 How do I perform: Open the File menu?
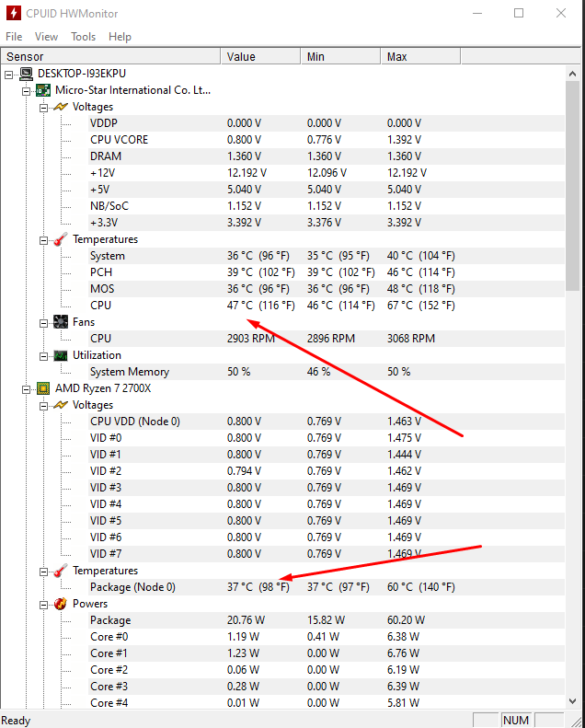(14, 37)
